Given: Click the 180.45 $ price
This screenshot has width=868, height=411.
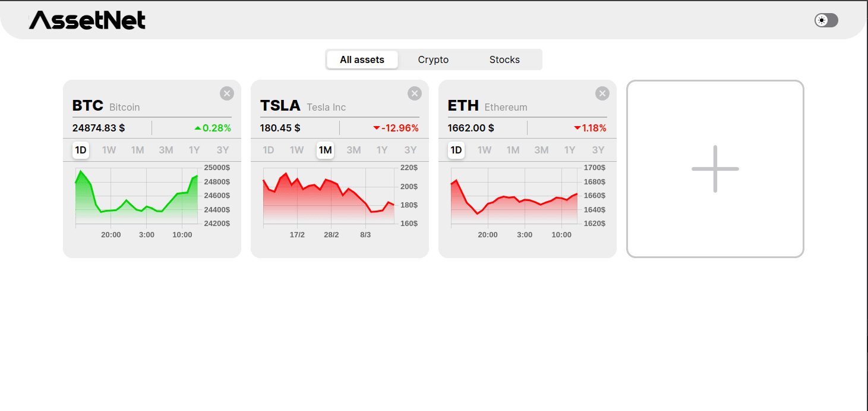Looking at the screenshot, I should [280, 128].
